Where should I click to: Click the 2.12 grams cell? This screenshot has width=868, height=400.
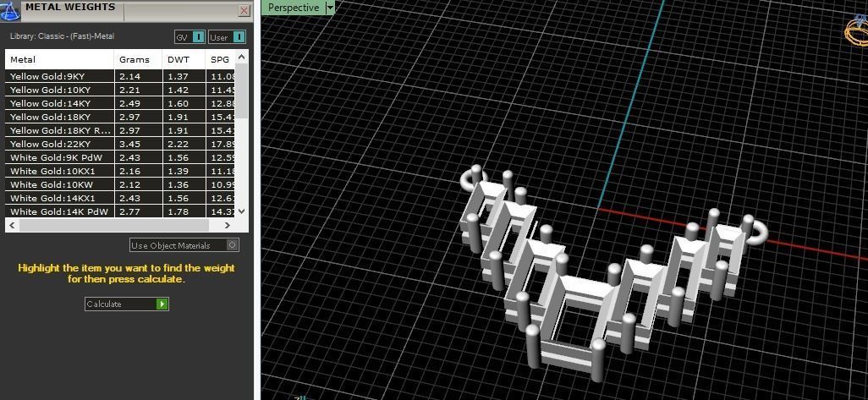coord(139,185)
